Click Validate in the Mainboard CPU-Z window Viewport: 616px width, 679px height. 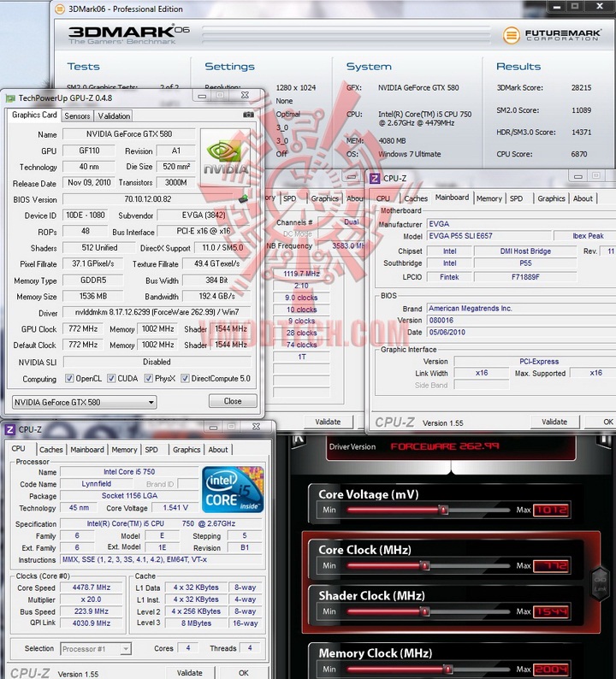pyautogui.click(x=554, y=422)
